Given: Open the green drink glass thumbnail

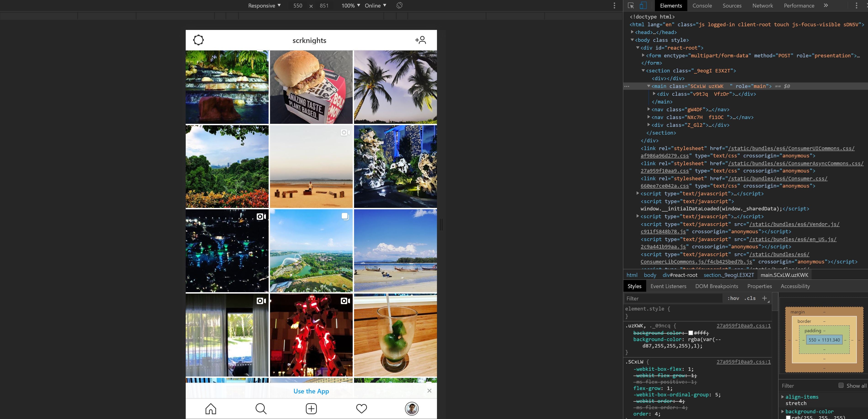Looking at the screenshot, I should 395,335.
